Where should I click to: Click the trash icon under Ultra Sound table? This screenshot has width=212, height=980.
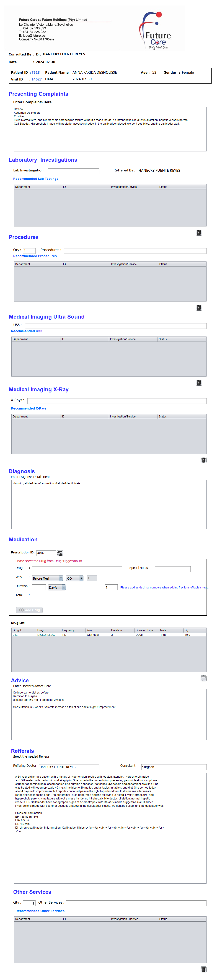point(199,383)
